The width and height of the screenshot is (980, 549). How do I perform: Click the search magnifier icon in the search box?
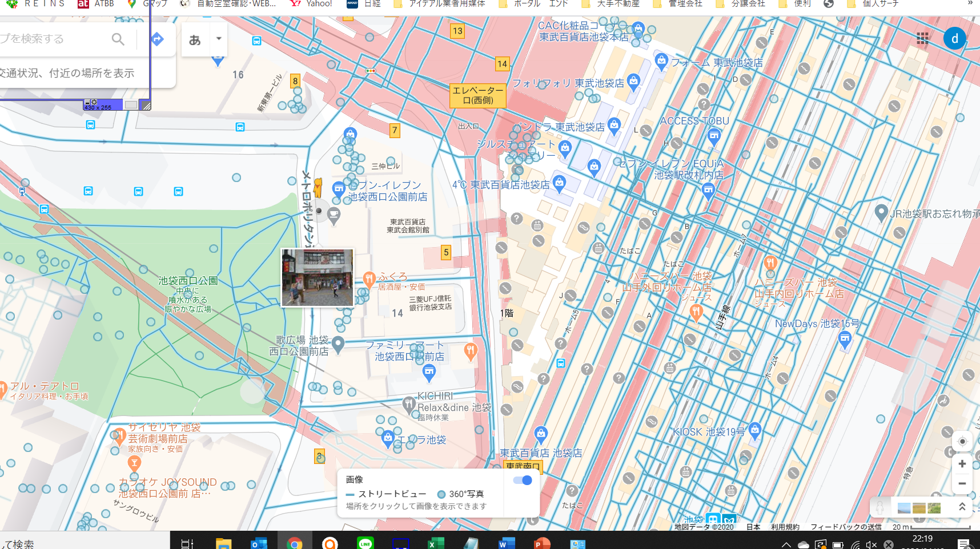pos(118,39)
